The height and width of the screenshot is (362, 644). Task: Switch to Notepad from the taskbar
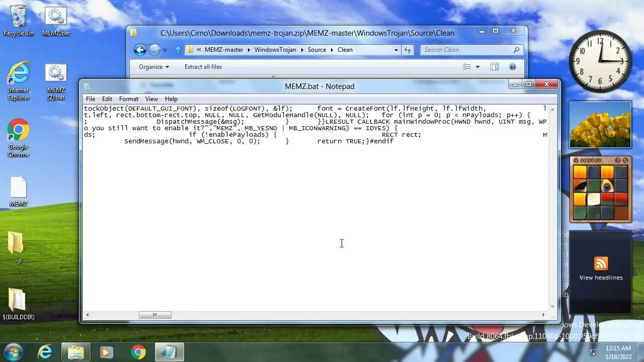click(169, 352)
